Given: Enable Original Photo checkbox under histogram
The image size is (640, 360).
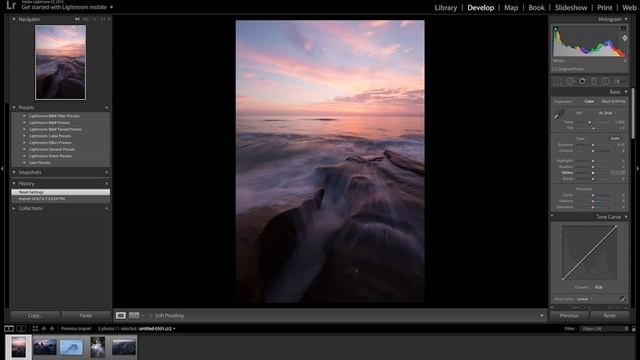Looking at the screenshot, I should (x=555, y=69).
